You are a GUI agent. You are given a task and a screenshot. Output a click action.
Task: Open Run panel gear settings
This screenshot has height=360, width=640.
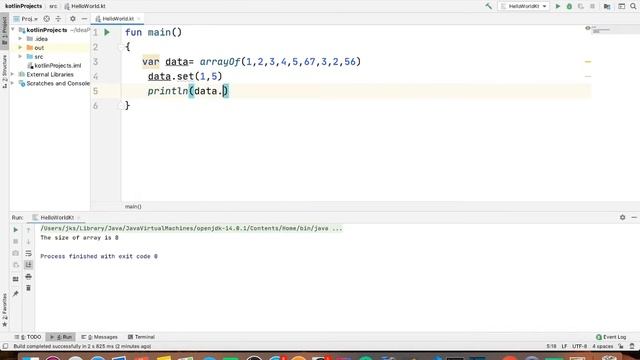coord(622,218)
